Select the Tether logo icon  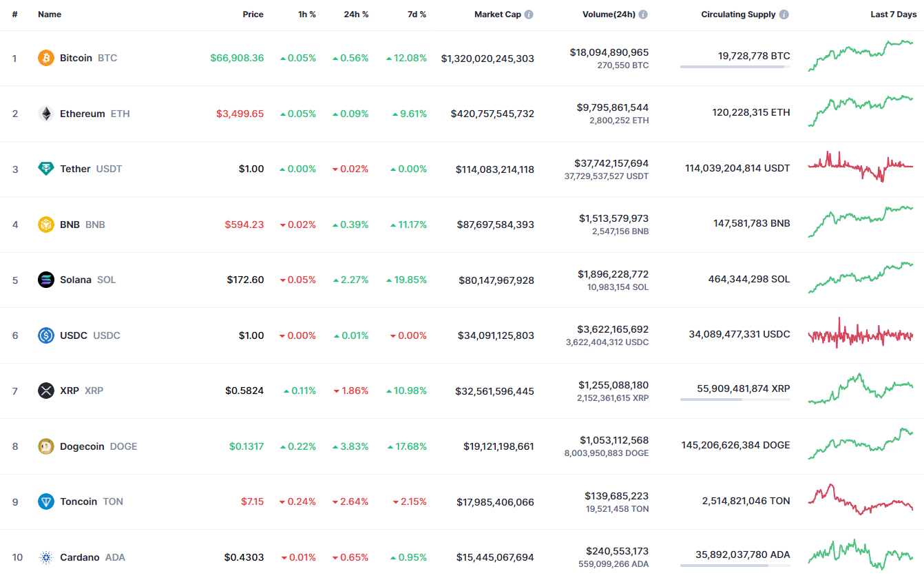(45, 168)
